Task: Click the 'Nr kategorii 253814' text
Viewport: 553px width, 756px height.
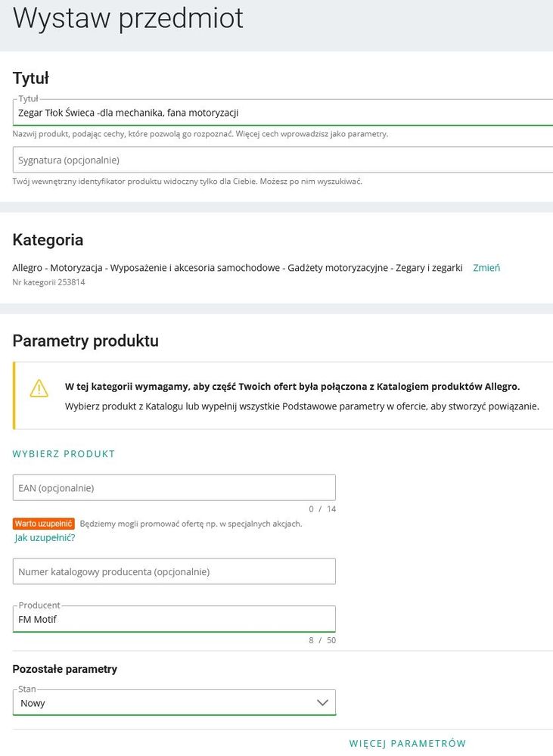Action: [x=48, y=282]
